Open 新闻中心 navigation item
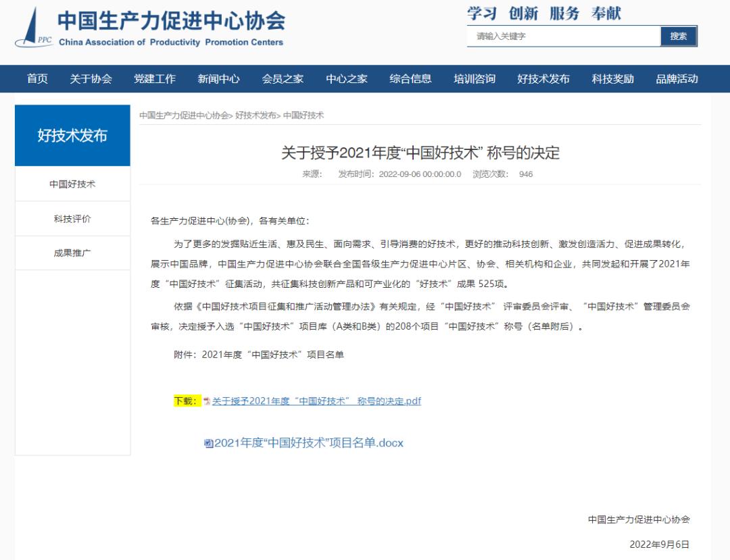This screenshot has width=730, height=560. coord(218,78)
